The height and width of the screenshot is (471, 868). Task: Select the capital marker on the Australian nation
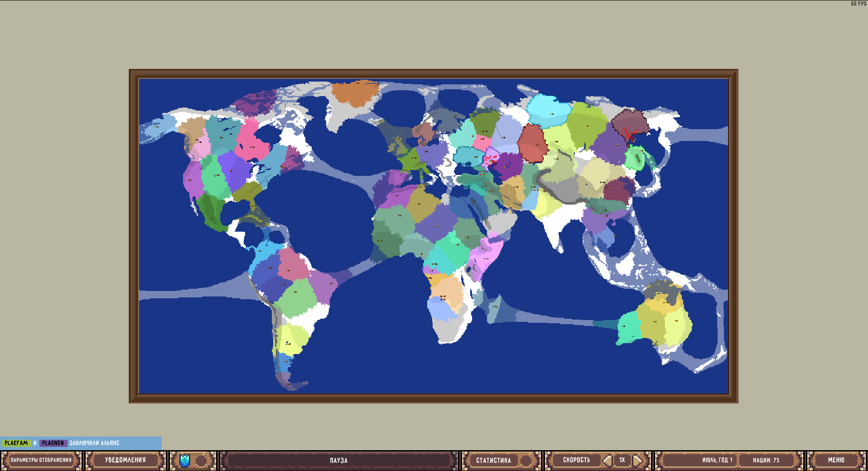tap(655, 321)
